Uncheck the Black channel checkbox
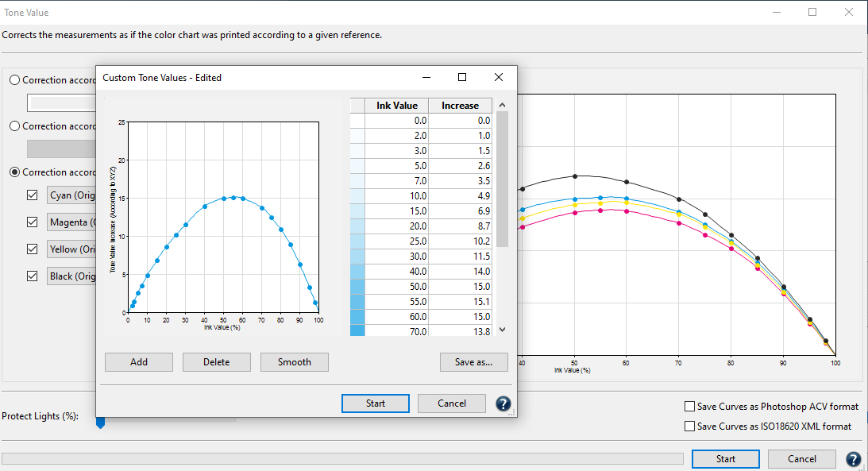This screenshot has height=471, width=868. click(32, 276)
